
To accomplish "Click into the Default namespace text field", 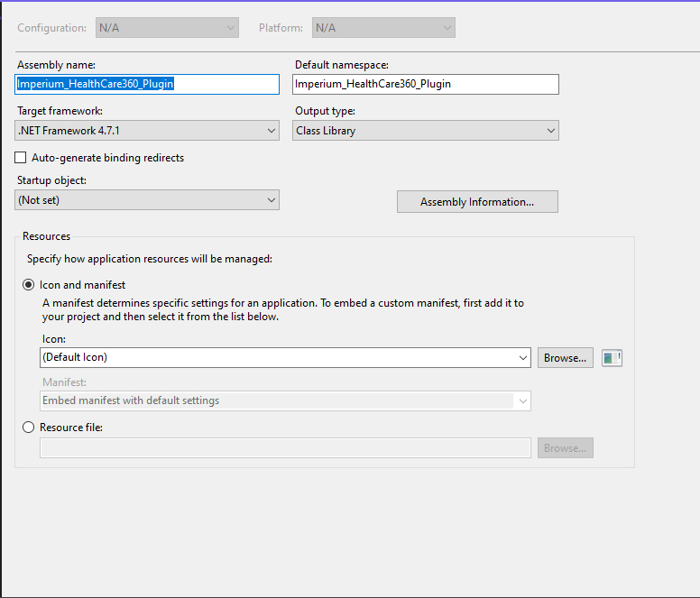I will point(426,84).
